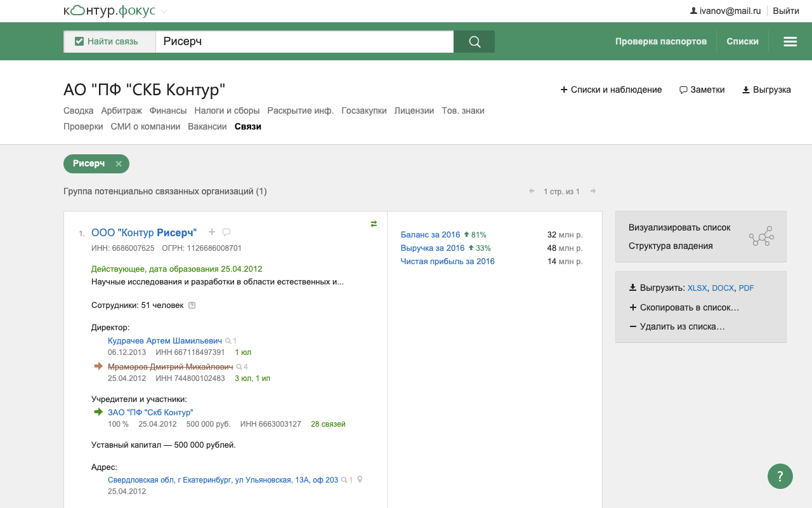
Task: Open help with the question mark button
Action: point(780,476)
